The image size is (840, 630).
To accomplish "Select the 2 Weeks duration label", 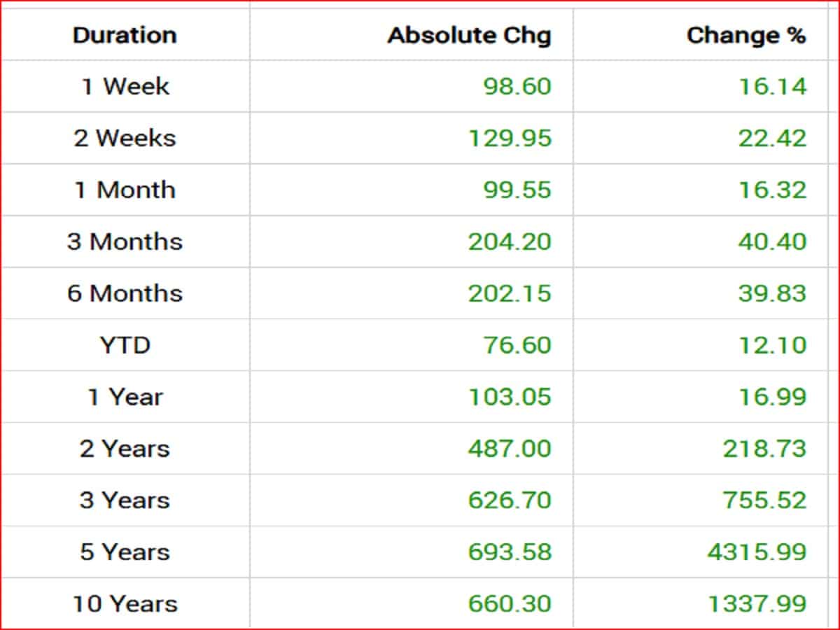I will click(x=125, y=139).
